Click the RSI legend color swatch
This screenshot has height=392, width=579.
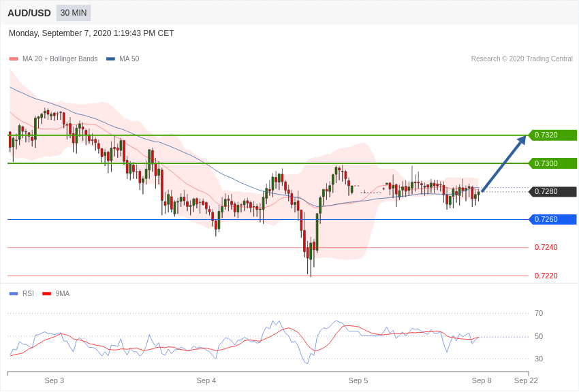coord(14,294)
